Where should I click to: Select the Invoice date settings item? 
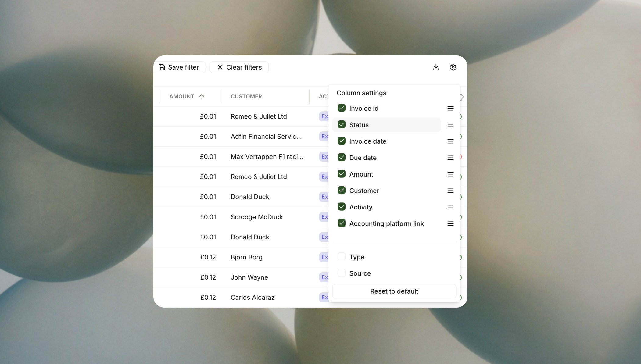pos(367,141)
